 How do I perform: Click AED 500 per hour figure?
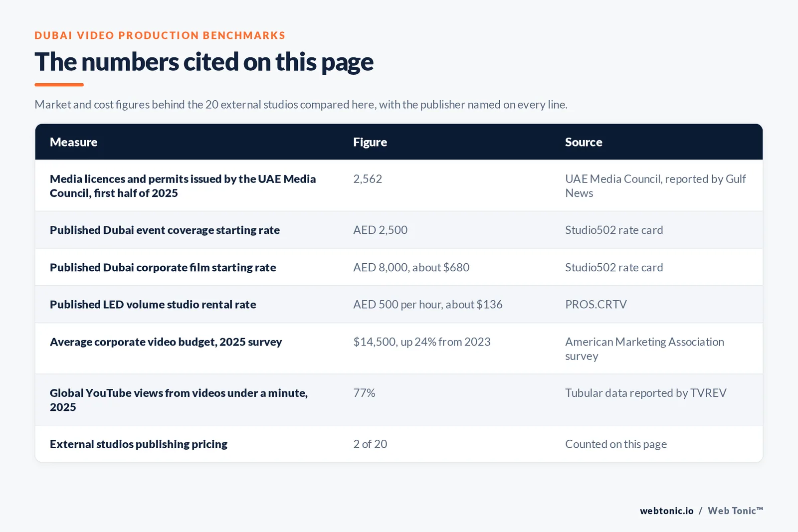(x=427, y=304)
